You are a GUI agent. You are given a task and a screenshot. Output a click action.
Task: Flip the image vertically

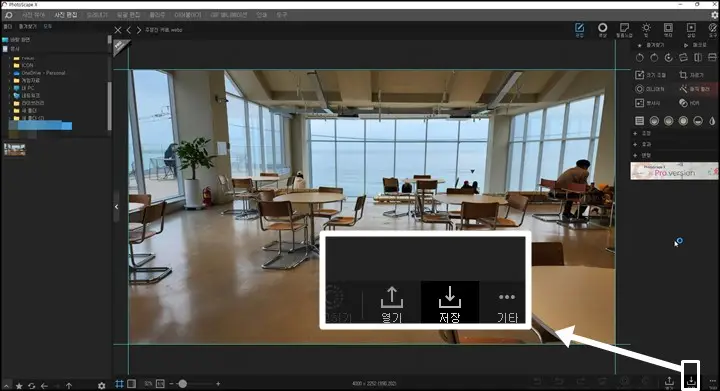point(712,58)
